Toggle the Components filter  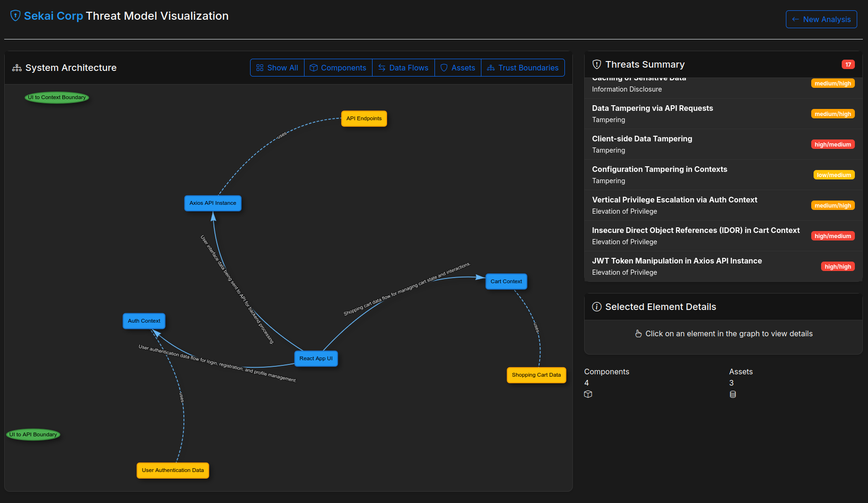(x=338, y=68)
